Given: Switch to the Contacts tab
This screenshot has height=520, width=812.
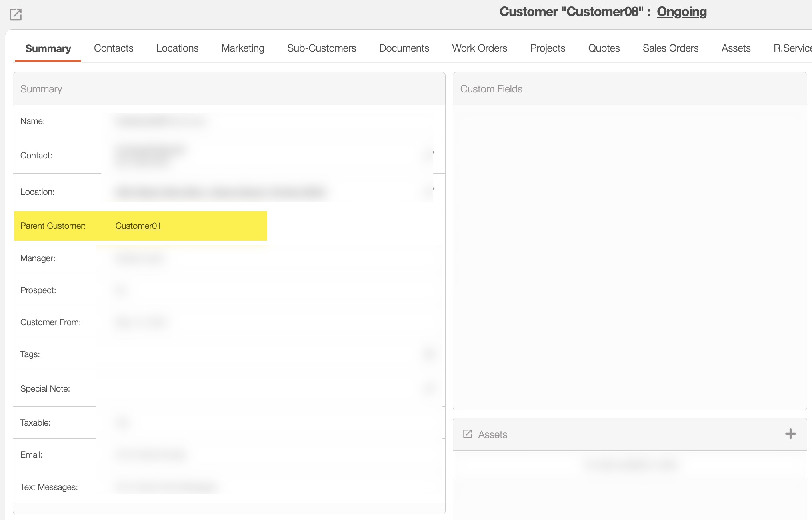Looking at the screenshot, I should point(114,48).
